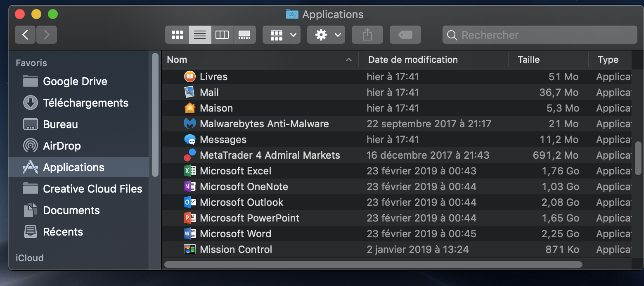Screen dimensions: 644x286
Task: Select the Mission Control app
Action: tap(236, 249)
